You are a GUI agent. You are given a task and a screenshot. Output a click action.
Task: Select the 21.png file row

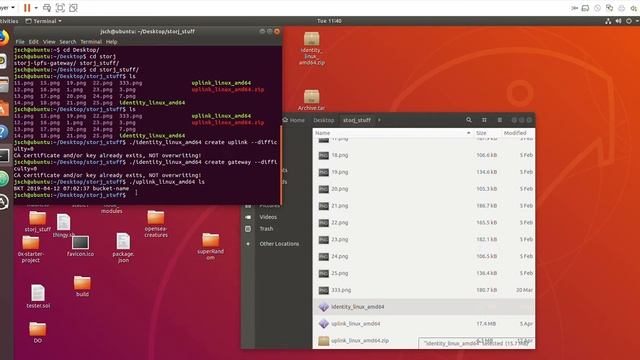424,206
